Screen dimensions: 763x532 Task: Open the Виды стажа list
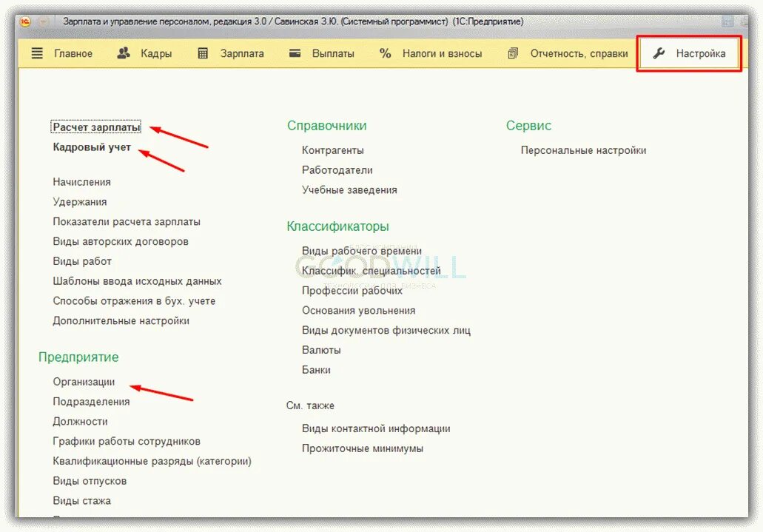[81, 501]
